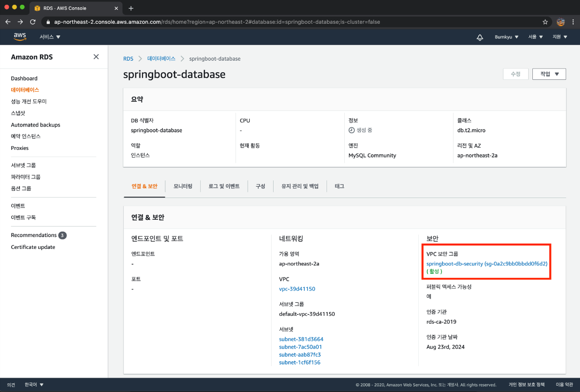
Task: Select the rds-ca-2019 certificate text
Action: (x=441, y=321)
